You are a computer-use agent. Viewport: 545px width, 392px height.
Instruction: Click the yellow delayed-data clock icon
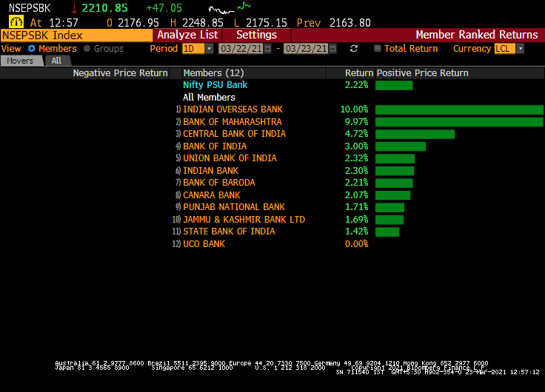(x=16, y=22)
